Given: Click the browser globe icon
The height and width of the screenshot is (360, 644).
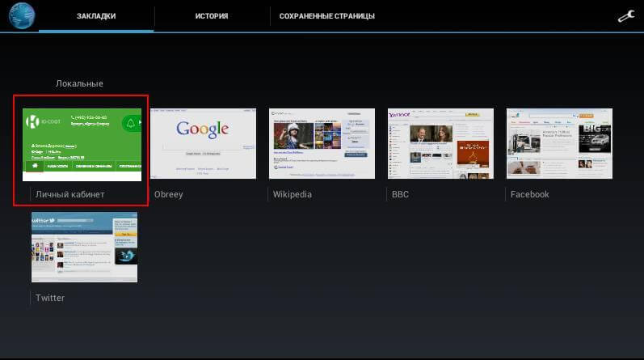Looking at the screenshot, I should [22, 15].
